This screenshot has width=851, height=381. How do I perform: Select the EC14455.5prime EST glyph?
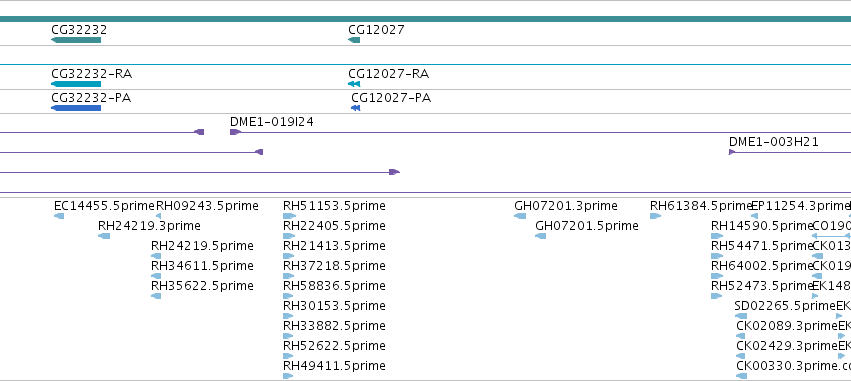59,216
